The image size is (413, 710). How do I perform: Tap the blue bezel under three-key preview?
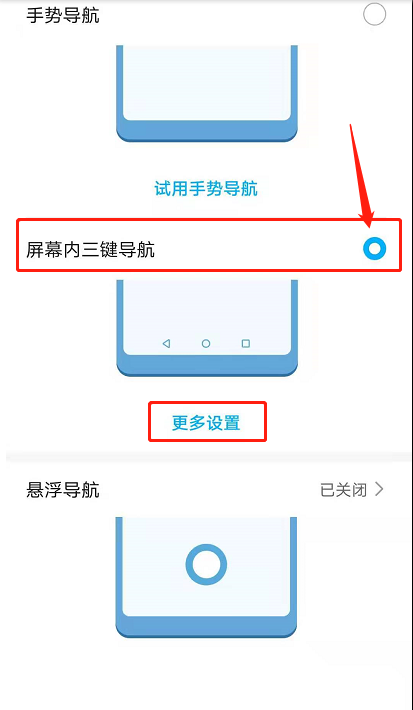tap(207, 365)
